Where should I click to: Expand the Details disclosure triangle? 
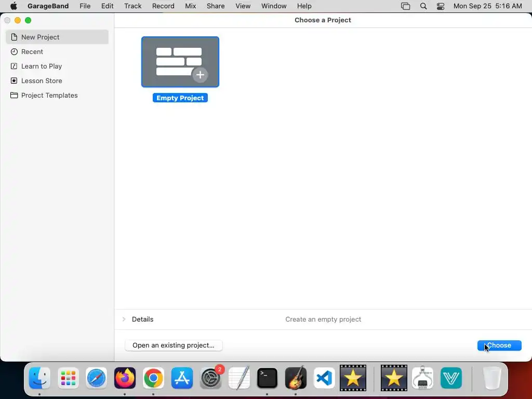coord(124,320)
